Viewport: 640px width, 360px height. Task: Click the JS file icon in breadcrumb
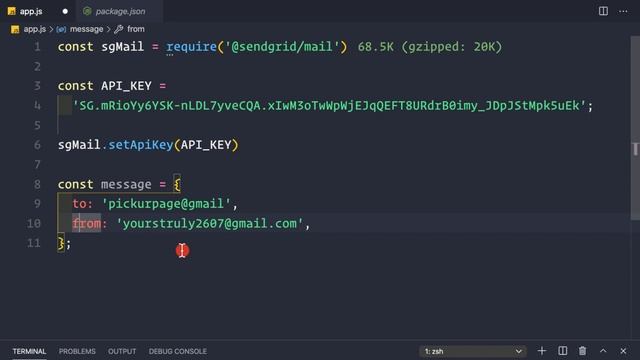(15, 29)
